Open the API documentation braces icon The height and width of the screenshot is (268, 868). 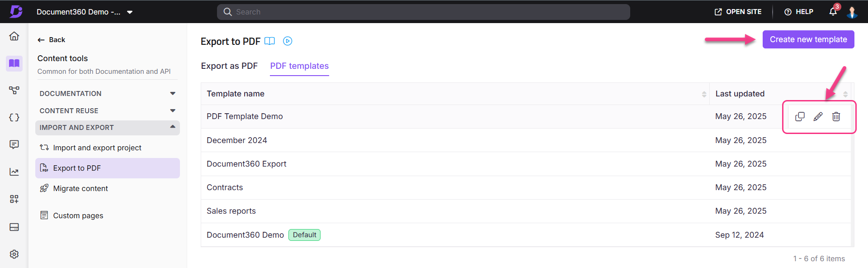tap(14, 118)
